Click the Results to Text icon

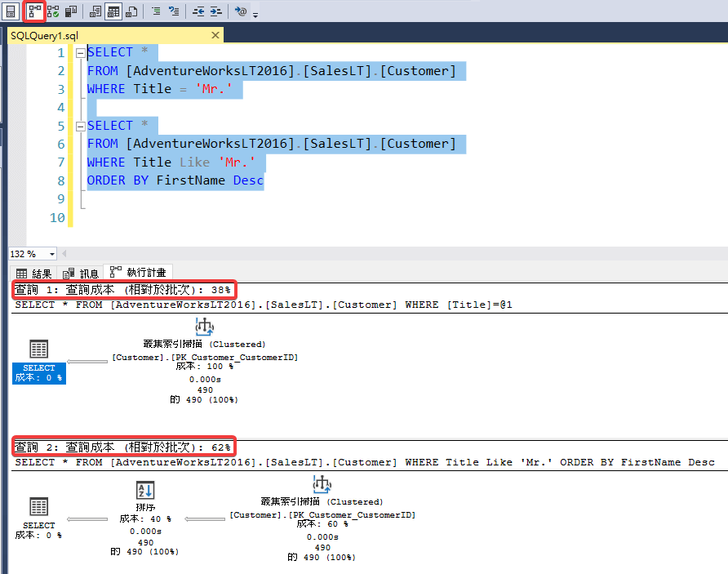pos(95,11)
